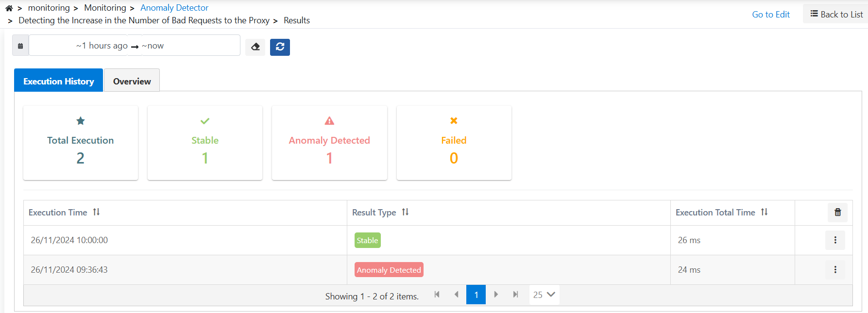Click the home icon in breadcrumb
The image size is (868, 313).
click(x=9, y=8)
